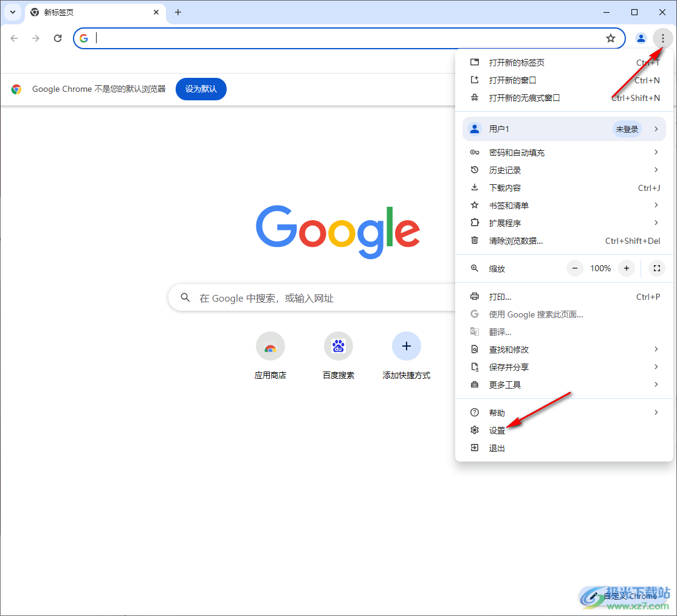Click the settings gear icon
The width and height of the screenshot is (677, 616).
475,431
